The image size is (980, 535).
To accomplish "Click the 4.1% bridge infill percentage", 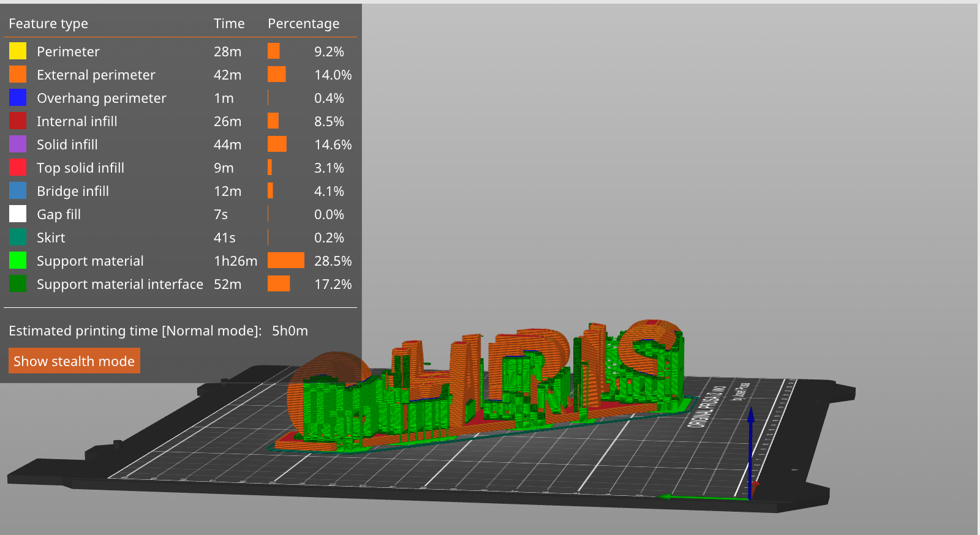I will click(330, 191).
